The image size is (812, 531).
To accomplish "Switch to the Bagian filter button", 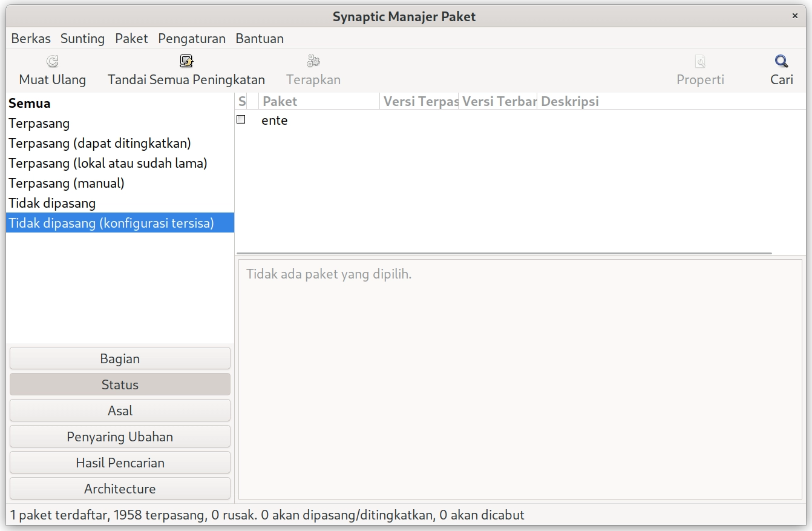I will 120,358.
